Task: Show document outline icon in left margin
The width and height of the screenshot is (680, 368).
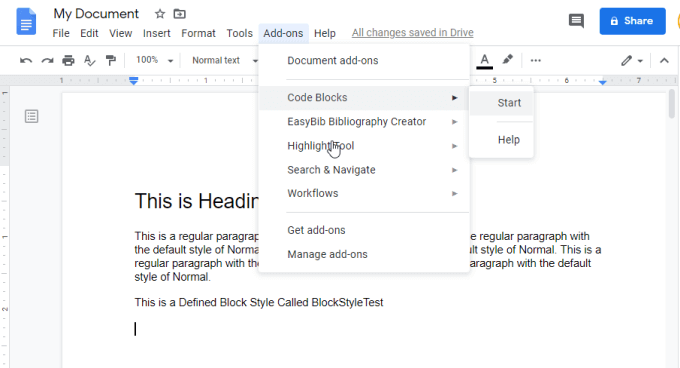Action: [31, 116]
